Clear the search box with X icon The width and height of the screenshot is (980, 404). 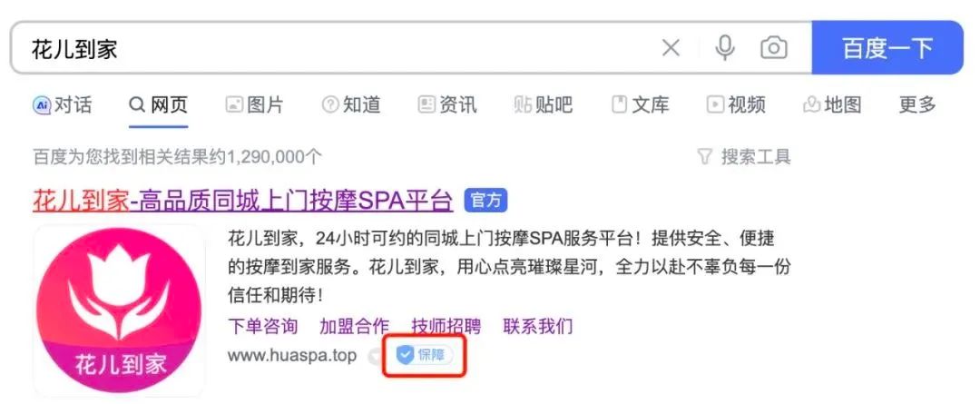click(671, 47)
